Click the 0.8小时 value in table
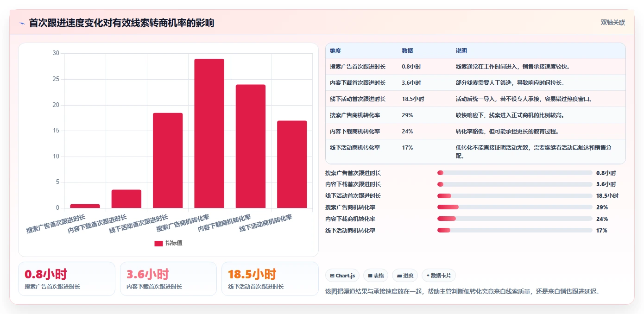Image resolution: width=644 pixels, height=314 pixels. pos(411,67)
